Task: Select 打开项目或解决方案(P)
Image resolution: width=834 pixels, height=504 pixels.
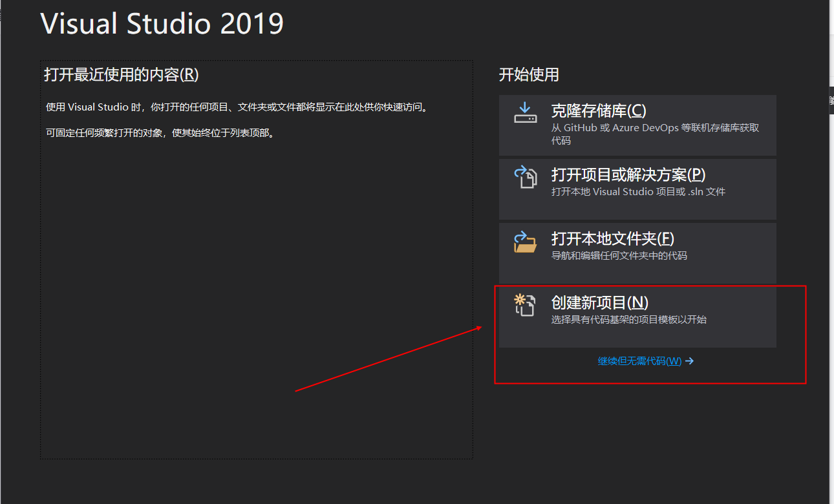Action: click(637, 189)
